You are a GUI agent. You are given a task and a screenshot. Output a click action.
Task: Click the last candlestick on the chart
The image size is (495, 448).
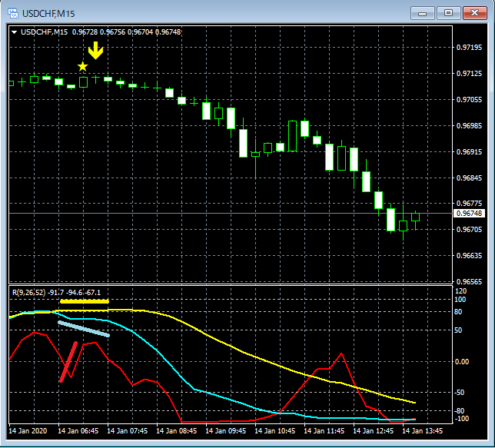(415, 220)
